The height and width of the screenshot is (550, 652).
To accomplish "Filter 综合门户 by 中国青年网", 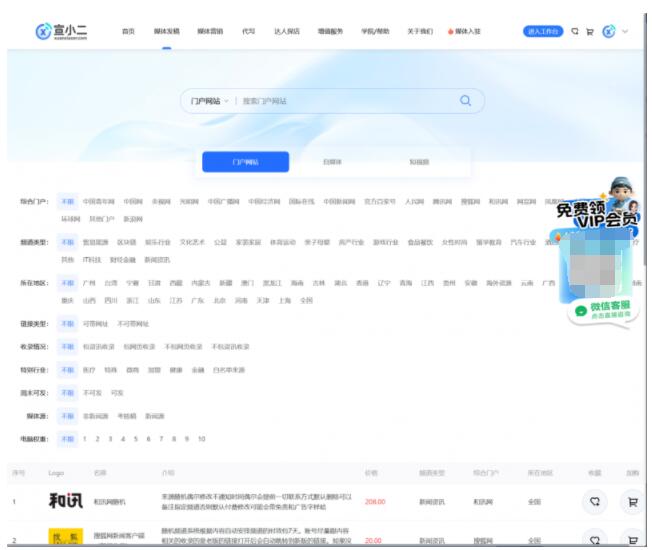I will (99, 202).
